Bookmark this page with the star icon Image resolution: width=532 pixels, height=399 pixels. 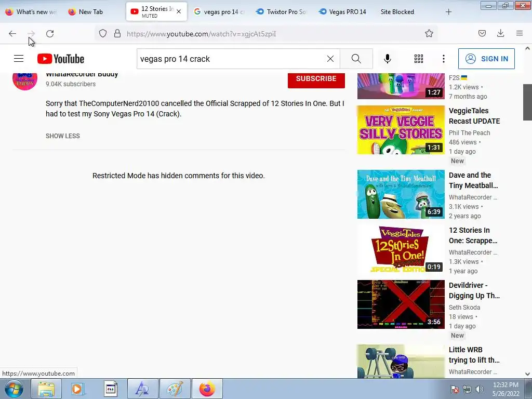(429, 33)
